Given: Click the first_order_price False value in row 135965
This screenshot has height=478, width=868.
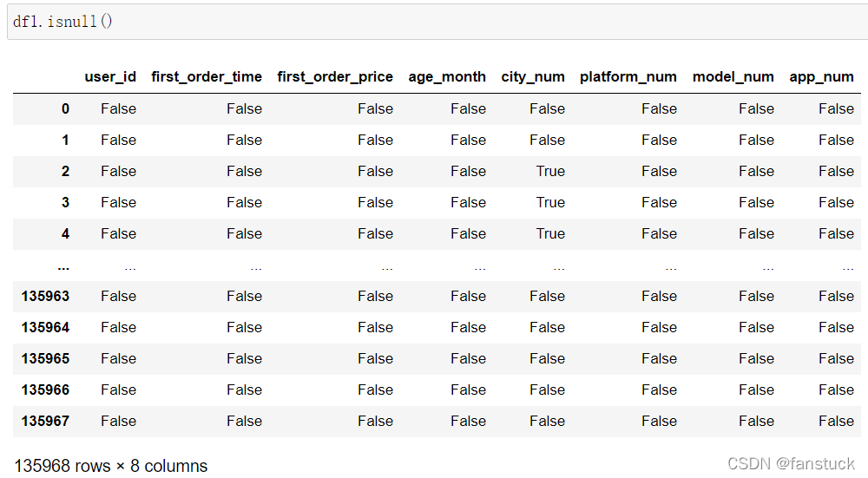Looking at the screenshot, I should (375, 359).
